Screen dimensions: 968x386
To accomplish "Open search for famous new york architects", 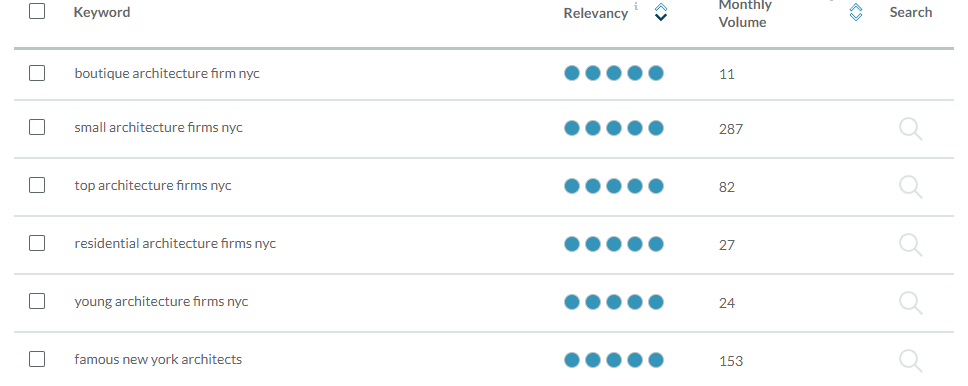I will coord(911,361).
